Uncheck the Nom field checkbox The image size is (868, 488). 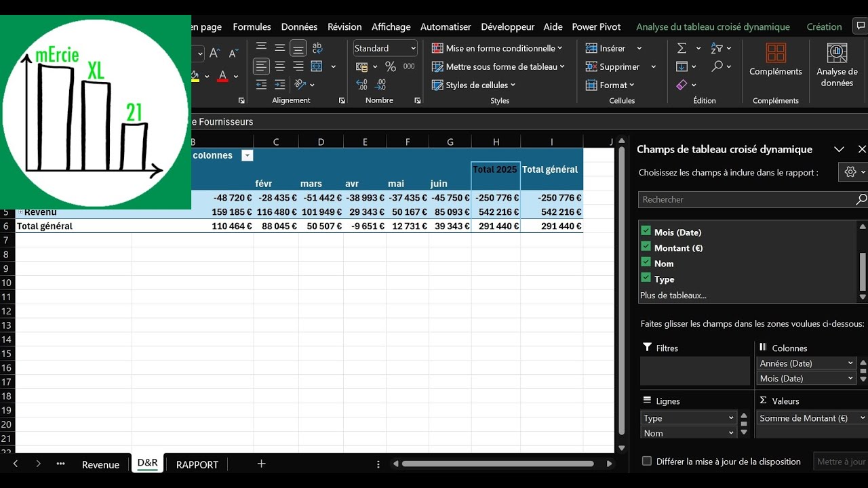646,262
